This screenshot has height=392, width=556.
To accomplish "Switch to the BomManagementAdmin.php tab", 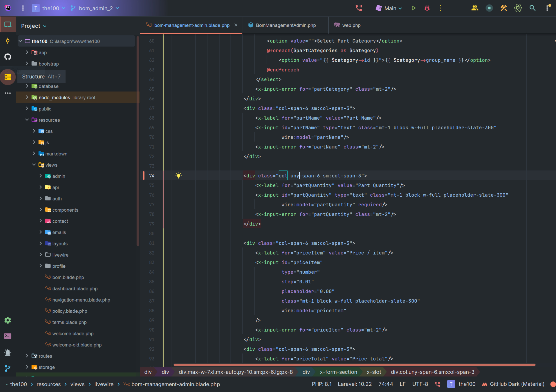I will (286, 25).
